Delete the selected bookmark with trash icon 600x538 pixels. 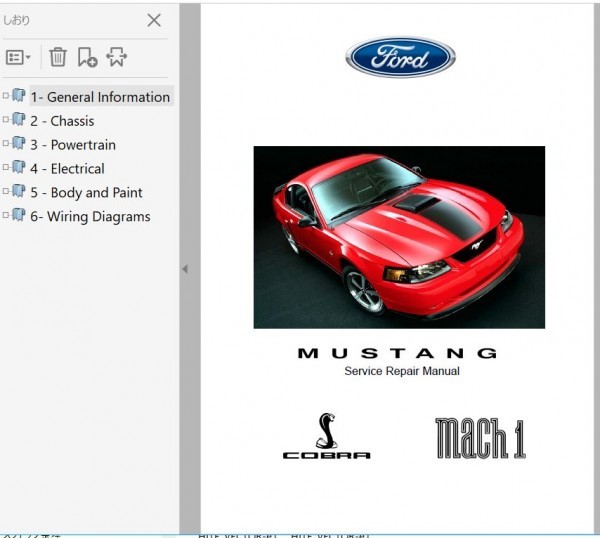[58, 57]
